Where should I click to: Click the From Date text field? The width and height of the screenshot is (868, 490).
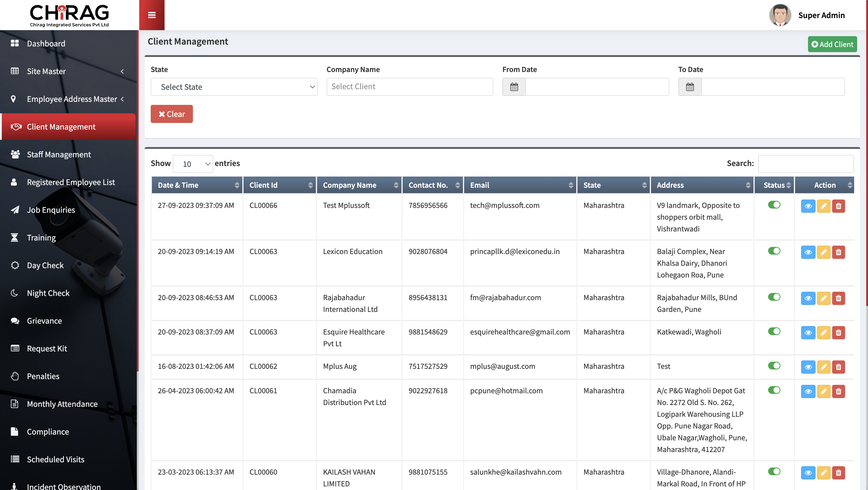[x=597, y=87]
